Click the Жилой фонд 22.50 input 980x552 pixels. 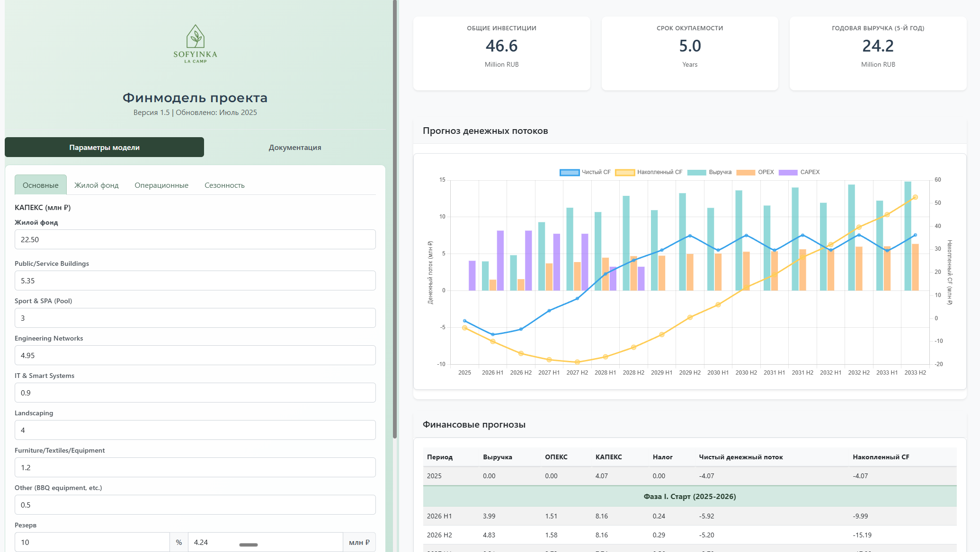pos(195,239)
